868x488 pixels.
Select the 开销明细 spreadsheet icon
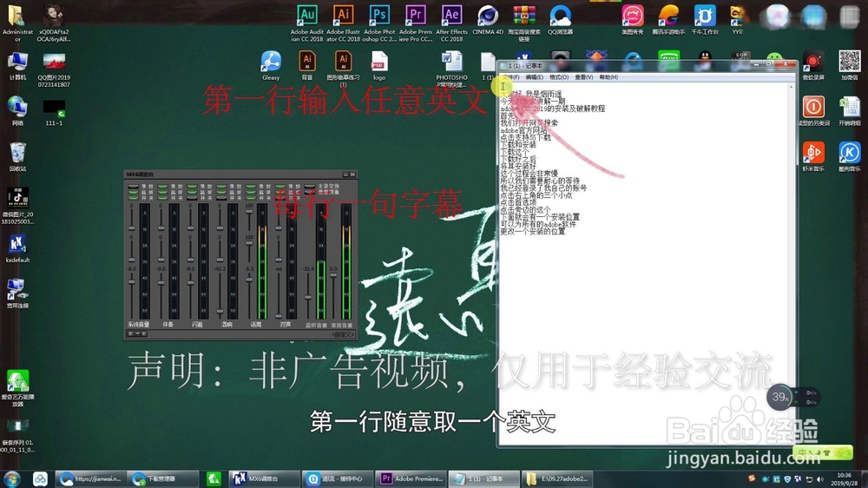849,111
